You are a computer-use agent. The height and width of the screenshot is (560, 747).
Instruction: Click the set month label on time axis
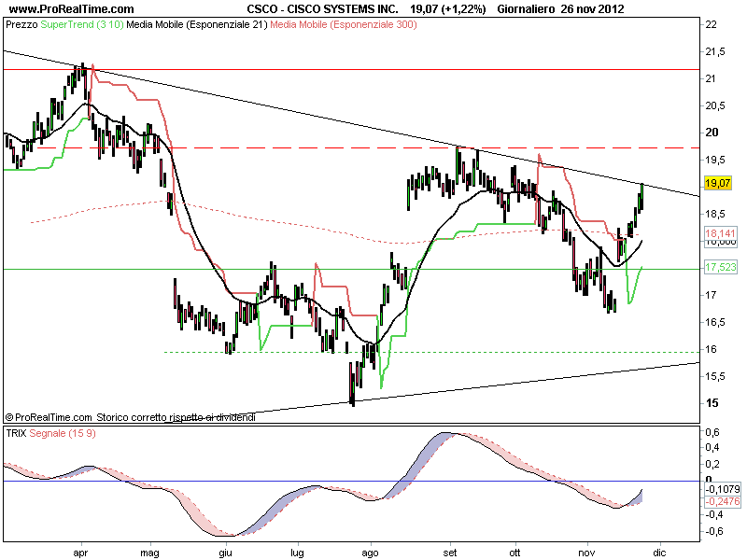coord(449,553)
